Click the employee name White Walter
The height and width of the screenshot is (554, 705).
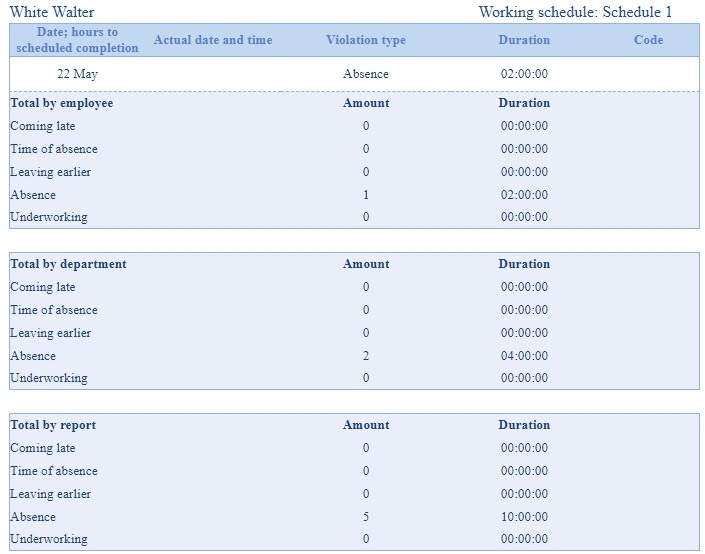pyautogui.click(x=52, y=12)
